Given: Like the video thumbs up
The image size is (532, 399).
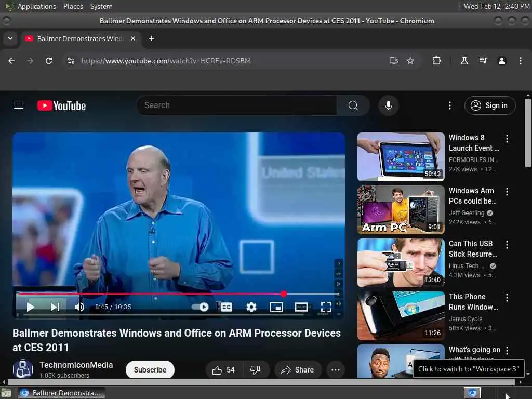Looking at the screenshot, I should pyautogui.click(x=223, y=370).
